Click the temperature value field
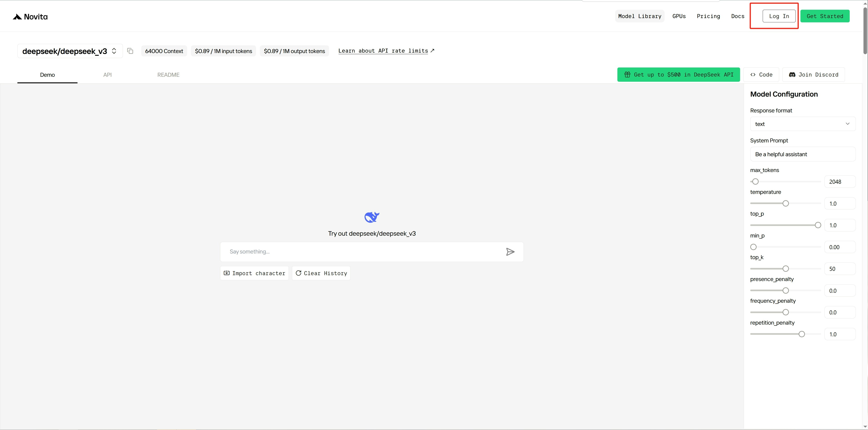 (x=840, y=204)
